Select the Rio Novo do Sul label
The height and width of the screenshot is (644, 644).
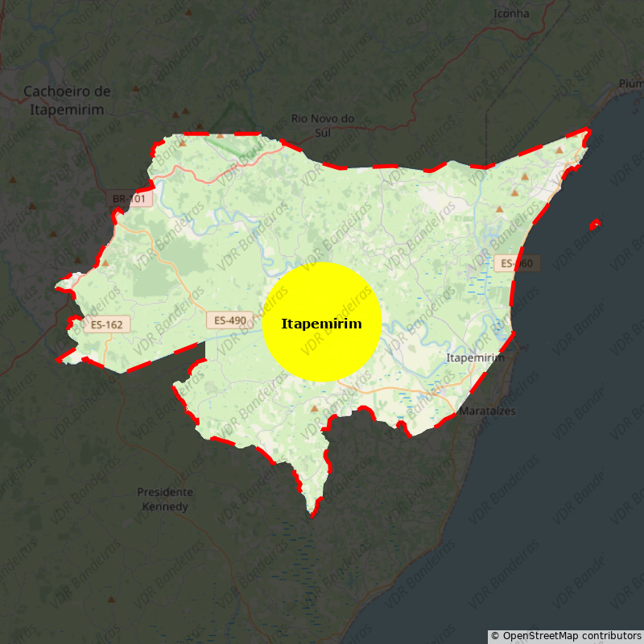(322, 125)
